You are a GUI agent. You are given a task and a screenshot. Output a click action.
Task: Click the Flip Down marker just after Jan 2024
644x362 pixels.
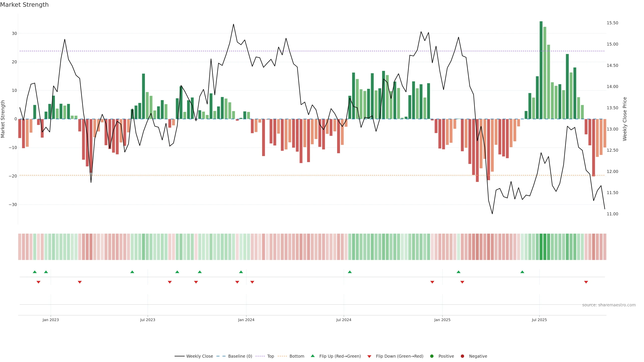[252, 282]
